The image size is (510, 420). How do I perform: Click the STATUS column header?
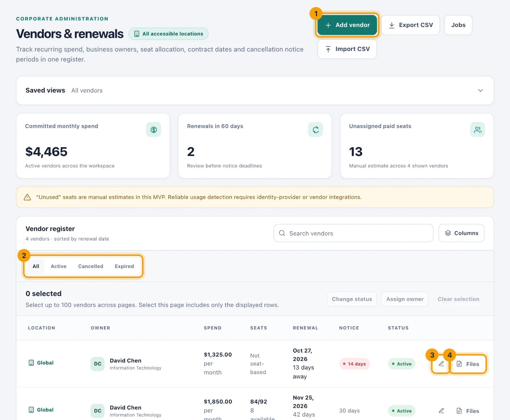tap(398, 328)
